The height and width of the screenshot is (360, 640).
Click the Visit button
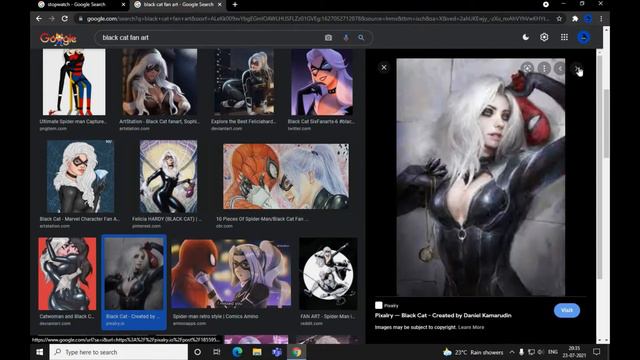click(567, 310)
